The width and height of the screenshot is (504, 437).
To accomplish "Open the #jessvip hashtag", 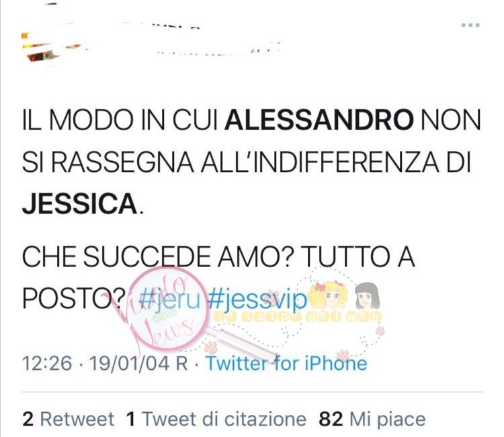I will click(257, 299).
